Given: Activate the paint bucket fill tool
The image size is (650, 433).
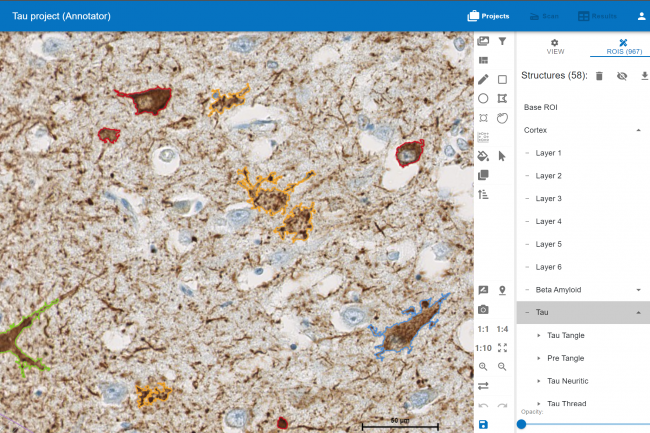Looking at the screenshot, I should [483, 156].
